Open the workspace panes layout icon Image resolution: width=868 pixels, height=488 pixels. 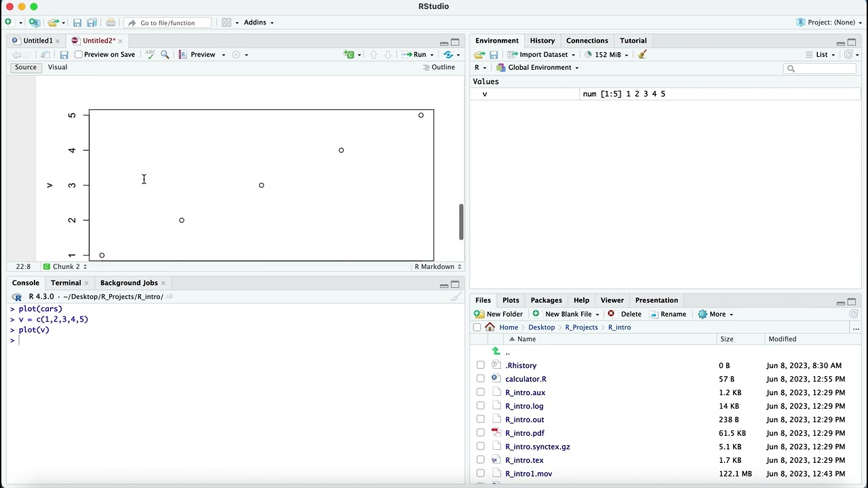click(226, 22)
